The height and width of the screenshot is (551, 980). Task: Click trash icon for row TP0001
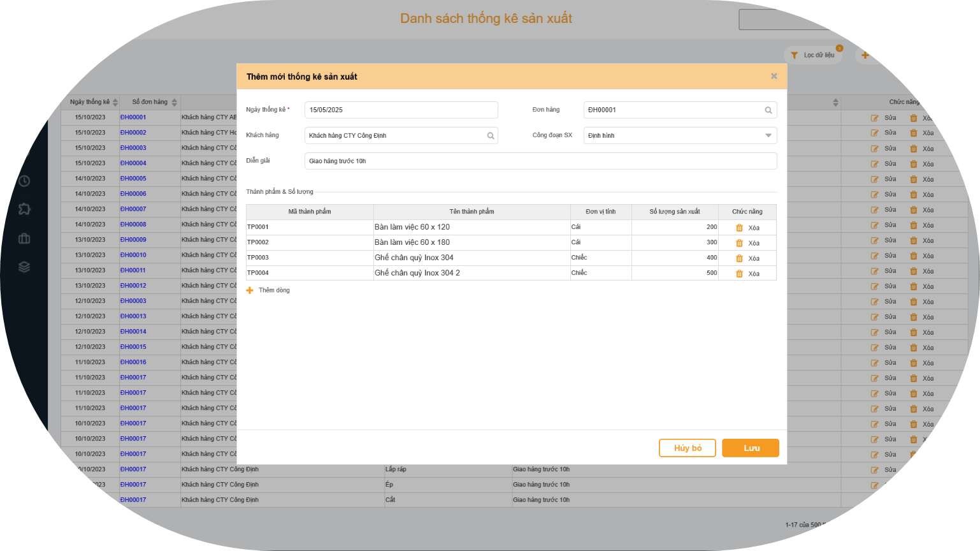(x=739, y=228)
